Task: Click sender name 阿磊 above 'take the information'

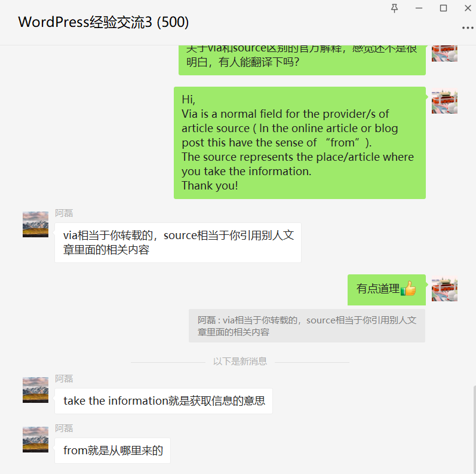Action: (x=64, y=378)
